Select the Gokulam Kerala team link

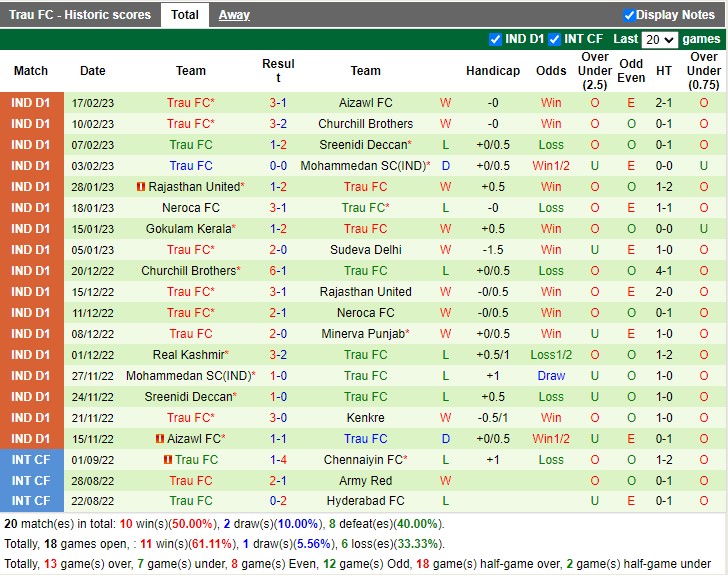188,229
